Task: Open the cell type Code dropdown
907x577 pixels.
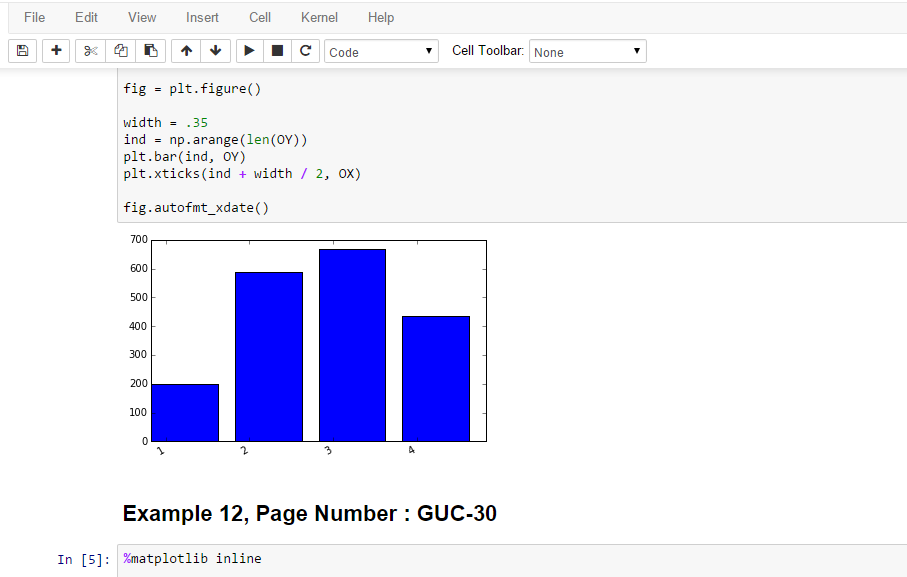Action: point(381,51)
